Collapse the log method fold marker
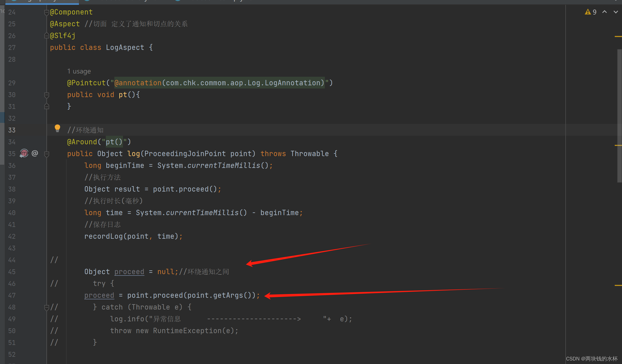The image size is (622, 364). (46, 154)
